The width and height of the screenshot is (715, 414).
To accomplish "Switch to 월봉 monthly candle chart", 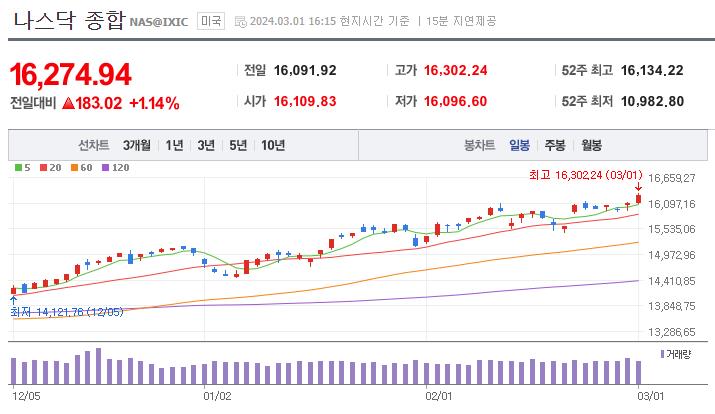I will click(591, 145).
